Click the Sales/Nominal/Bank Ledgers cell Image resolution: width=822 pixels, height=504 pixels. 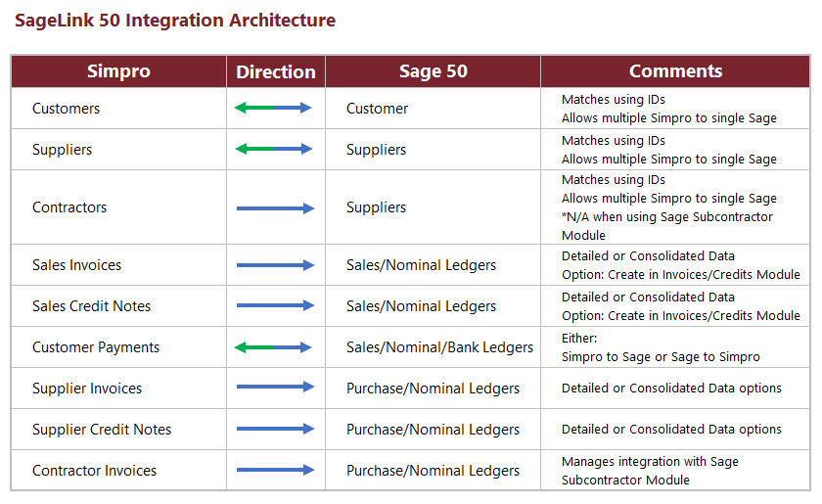coord(439,347)
